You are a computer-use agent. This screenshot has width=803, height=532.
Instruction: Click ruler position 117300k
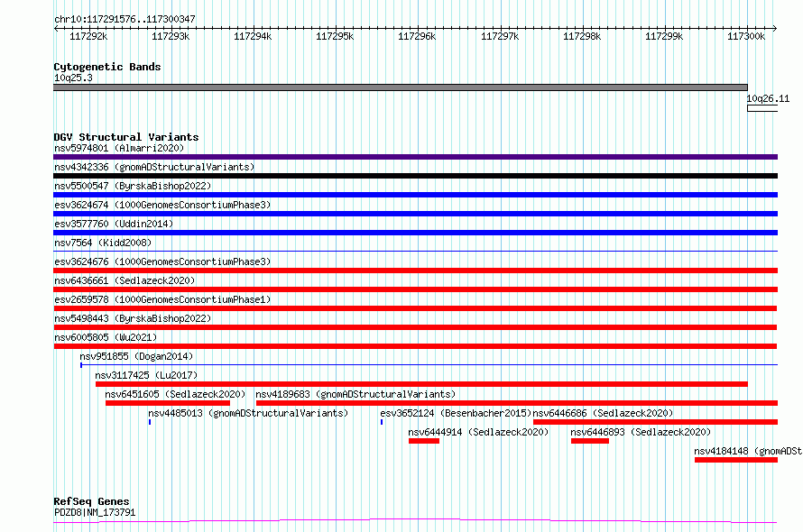[746, 36]
